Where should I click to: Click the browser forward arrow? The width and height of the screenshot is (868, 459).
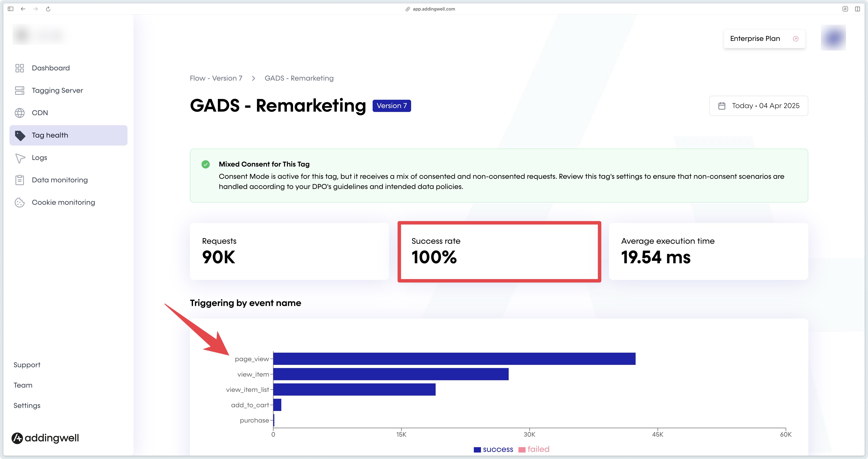[35, 9]
